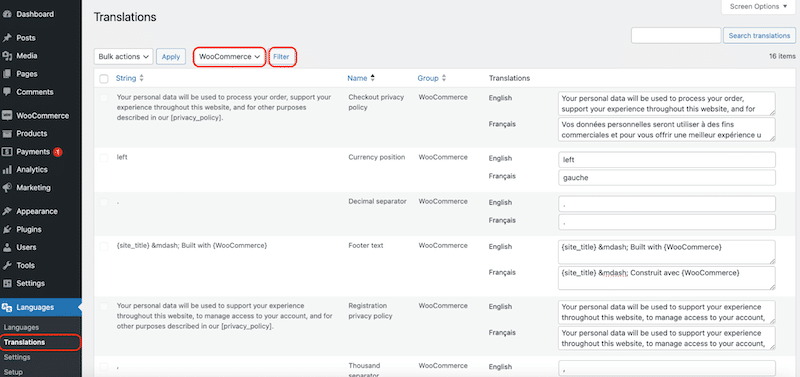Open the Translations submenu item
Viewport: 800px width, 377px height.
[x=24, y=342]
